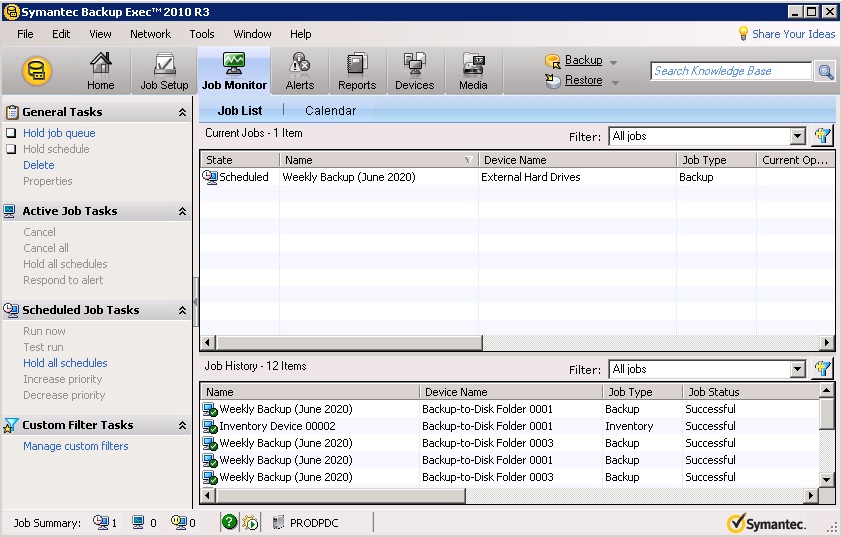
Task: Collapse the Scheduled Job Tasks section
Action: pos(183,310)
